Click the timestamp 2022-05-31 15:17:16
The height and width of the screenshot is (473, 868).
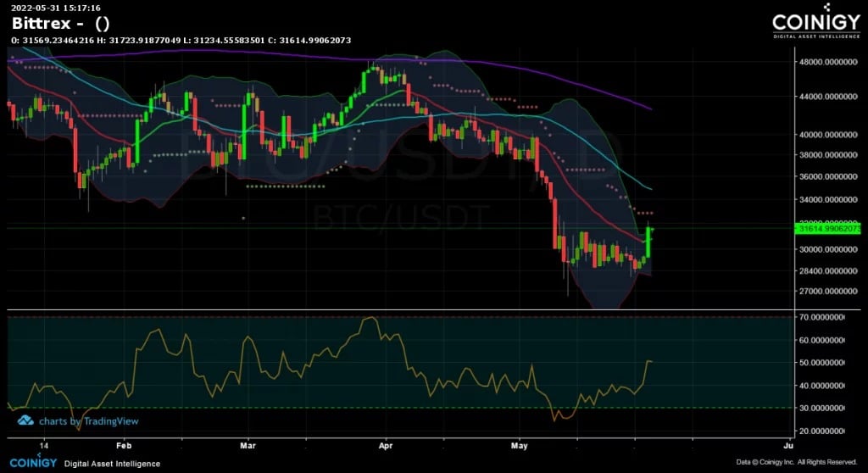56,8
